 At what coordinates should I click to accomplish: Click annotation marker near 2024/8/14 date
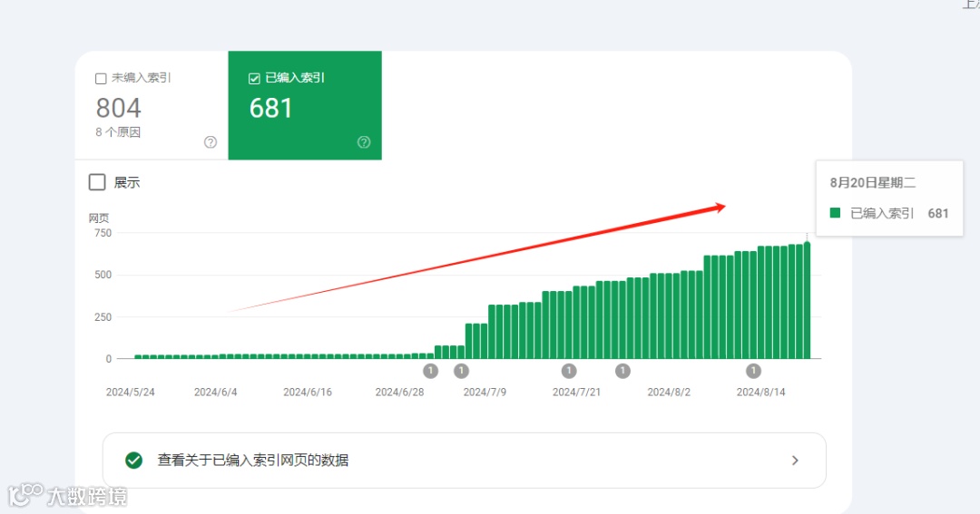(754, 371)
